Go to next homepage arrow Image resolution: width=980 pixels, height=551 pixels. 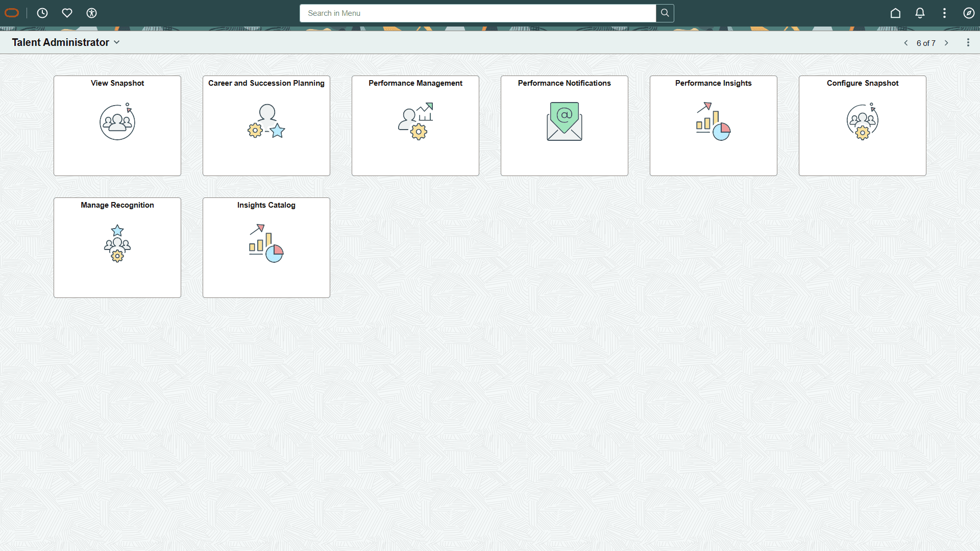tap(946, 43)
